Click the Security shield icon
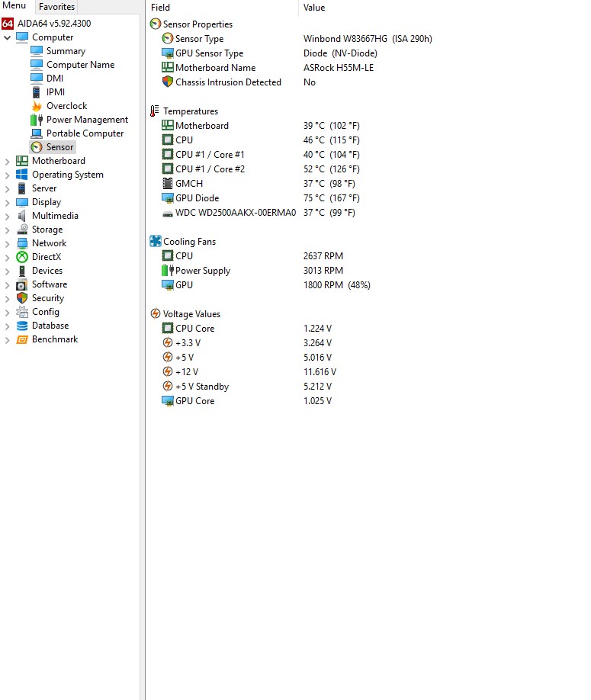 click(22, 298)
